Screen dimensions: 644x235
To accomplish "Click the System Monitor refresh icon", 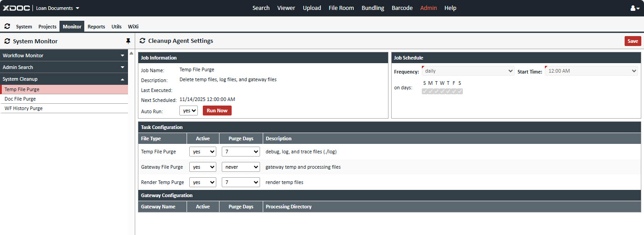I will click(7, 41).
